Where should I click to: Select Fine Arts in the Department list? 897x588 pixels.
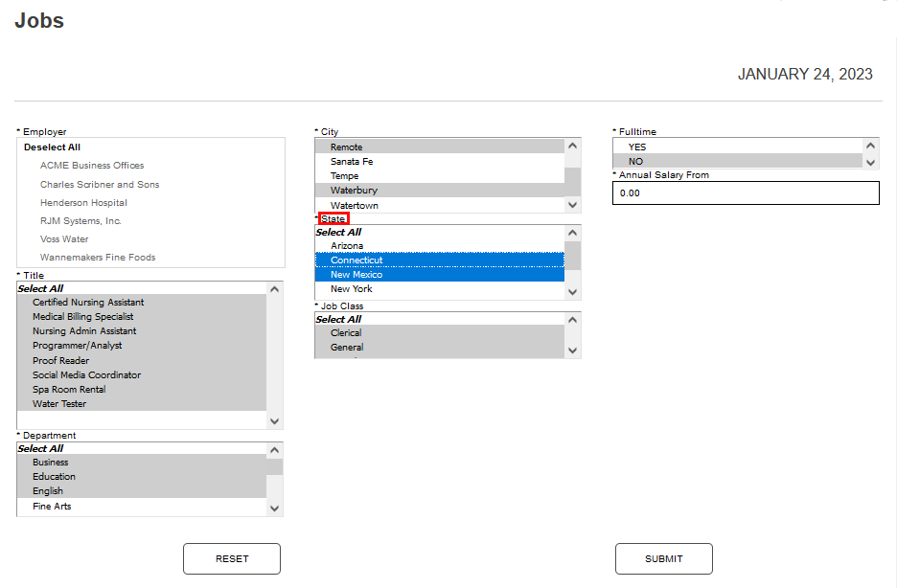52,507
